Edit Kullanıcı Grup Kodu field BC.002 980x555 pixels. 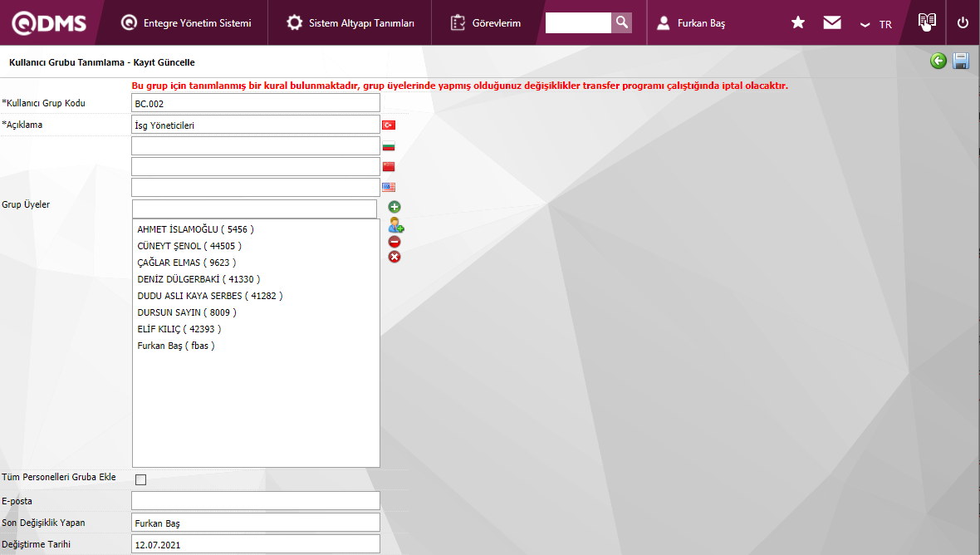tap(256, 103)
